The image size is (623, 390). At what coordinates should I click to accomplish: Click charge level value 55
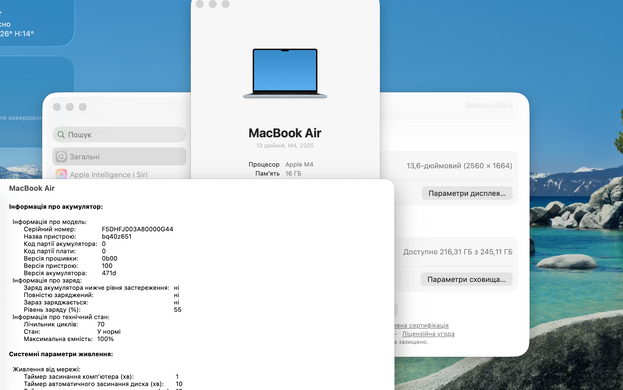click(x=178, y=310)
